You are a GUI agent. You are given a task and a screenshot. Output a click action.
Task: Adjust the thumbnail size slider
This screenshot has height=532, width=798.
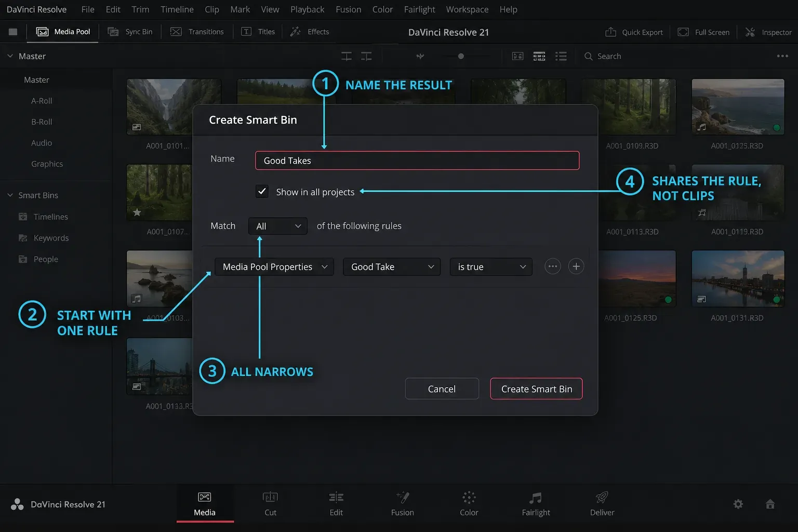click(461, 56)
